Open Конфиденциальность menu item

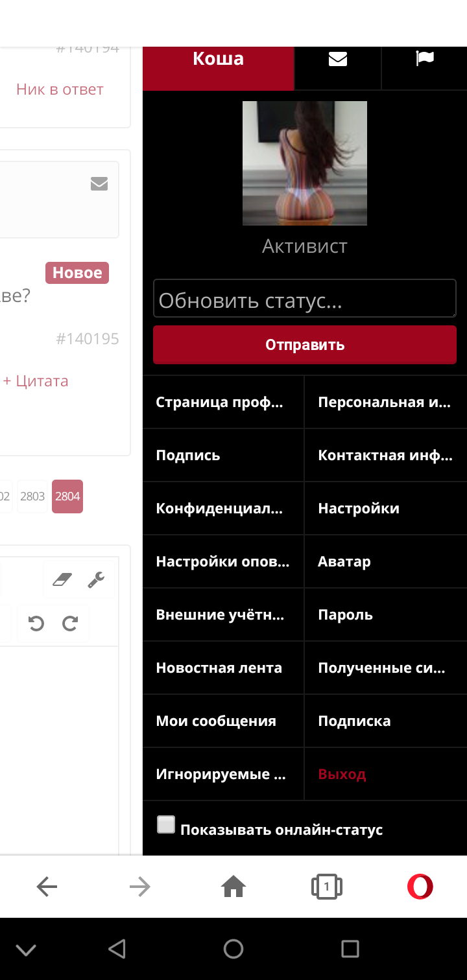click(223, 508)
